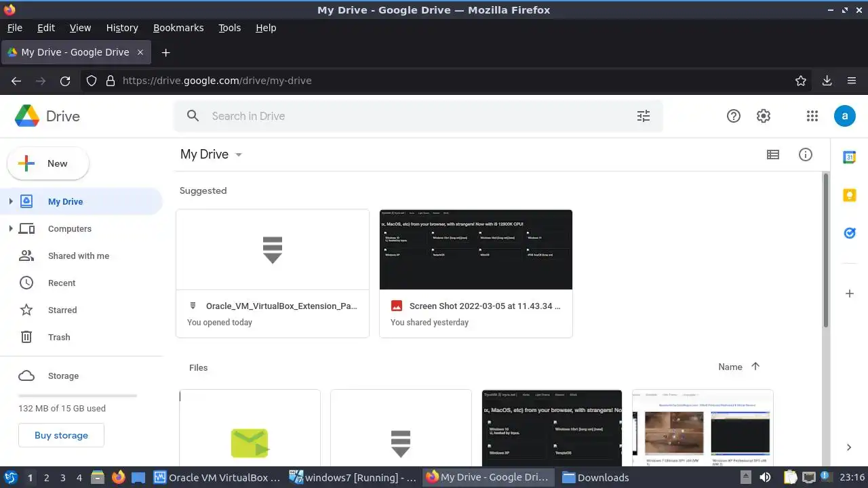Open the Google account avatar
This screenshot has height=488, width=868.
844,116
